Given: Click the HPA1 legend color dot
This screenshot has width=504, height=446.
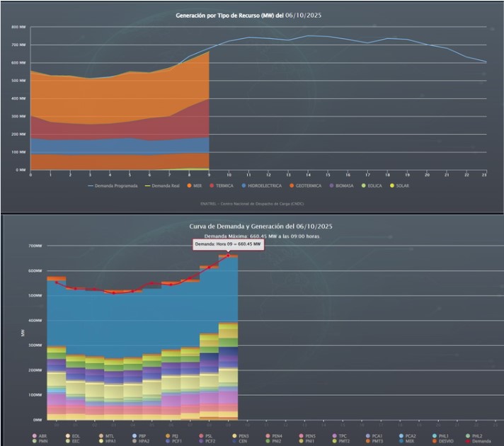Looking at the screenshot, I should point(101,441).
